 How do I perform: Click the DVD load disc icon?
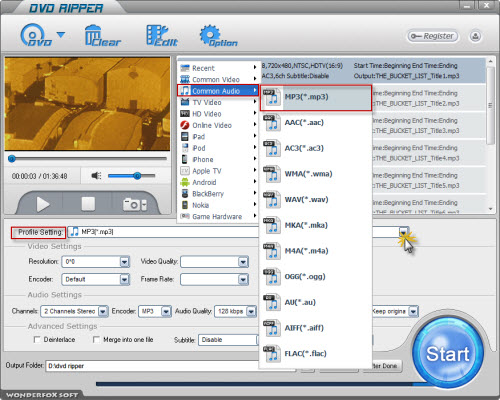36,35
